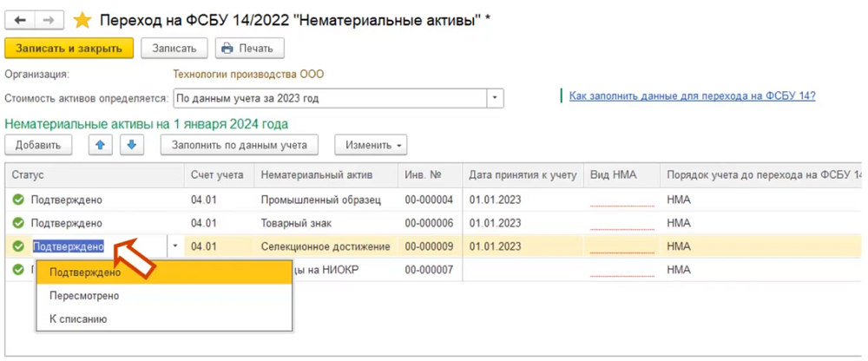Expand the Изменить dropdown button
Viewport: 868px width, 361px height.
click(372, 145)
